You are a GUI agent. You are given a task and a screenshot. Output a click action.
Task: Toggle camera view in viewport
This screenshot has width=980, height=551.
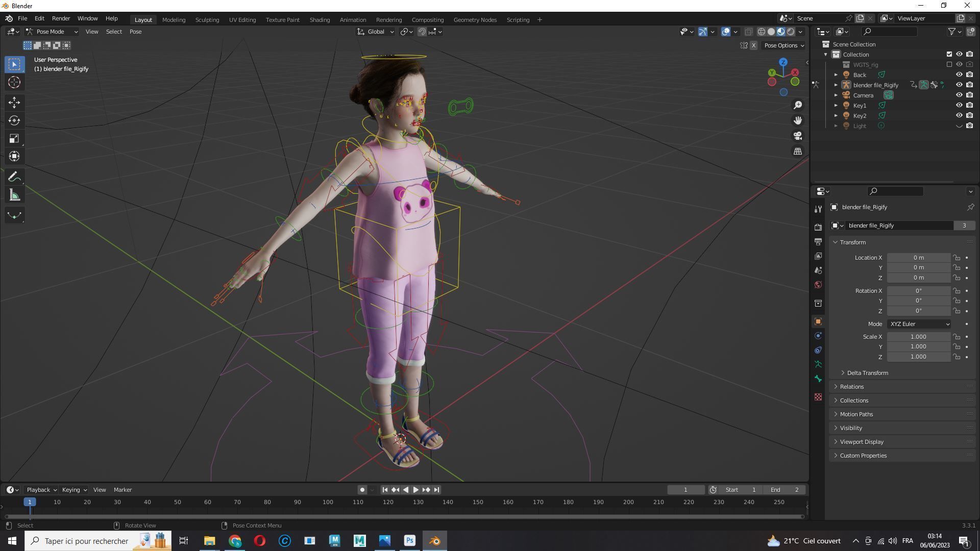point(798,136)
